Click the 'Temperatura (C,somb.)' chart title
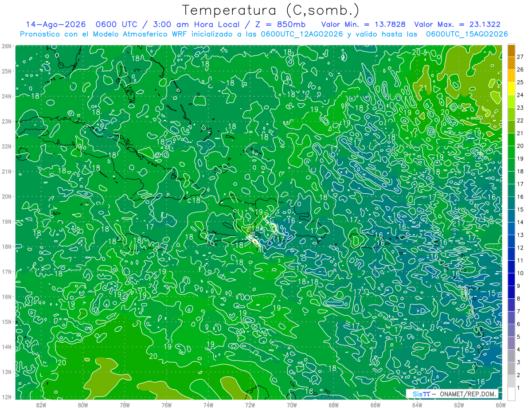Viewport: 532px width, 411px height. pos(271,11)
